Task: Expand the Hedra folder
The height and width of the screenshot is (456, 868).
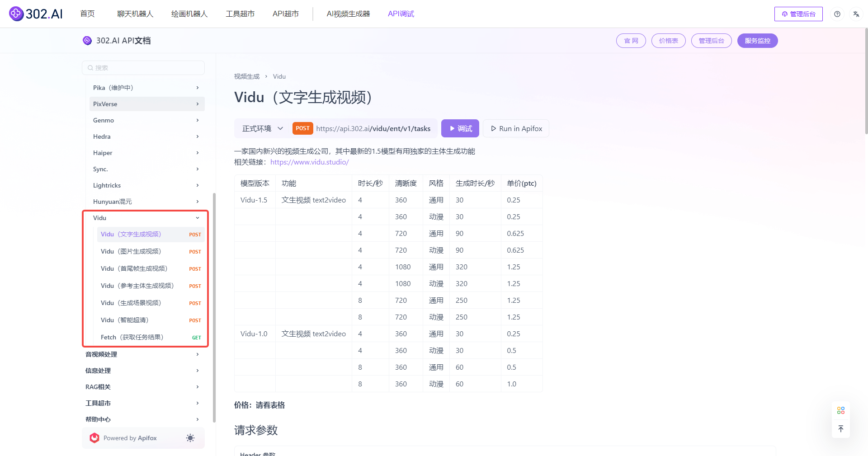Action: tap(147, 136)
